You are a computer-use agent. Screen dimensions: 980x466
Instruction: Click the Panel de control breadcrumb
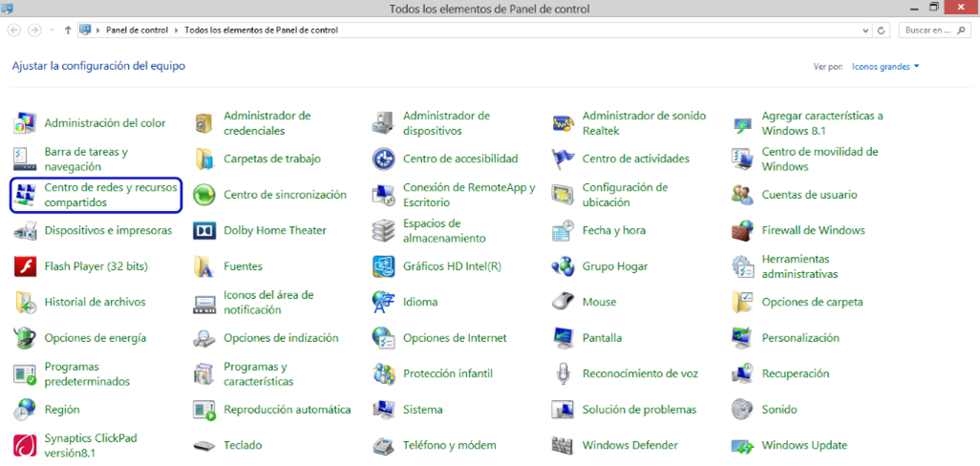coord(137,30)
